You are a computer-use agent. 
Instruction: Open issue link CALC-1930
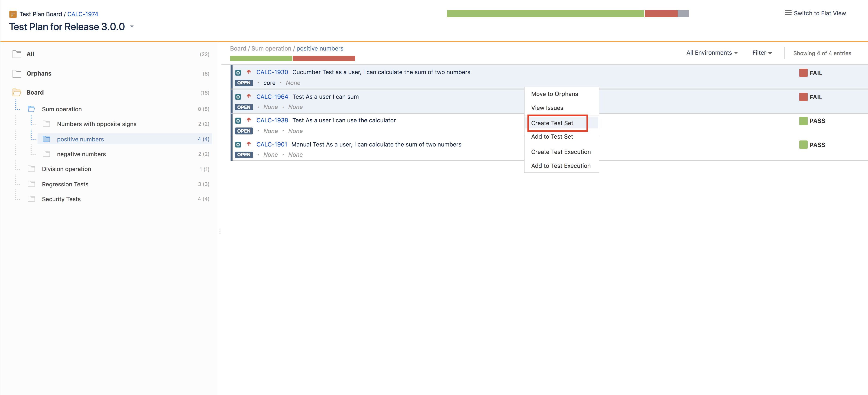click(x=272, y=72)
